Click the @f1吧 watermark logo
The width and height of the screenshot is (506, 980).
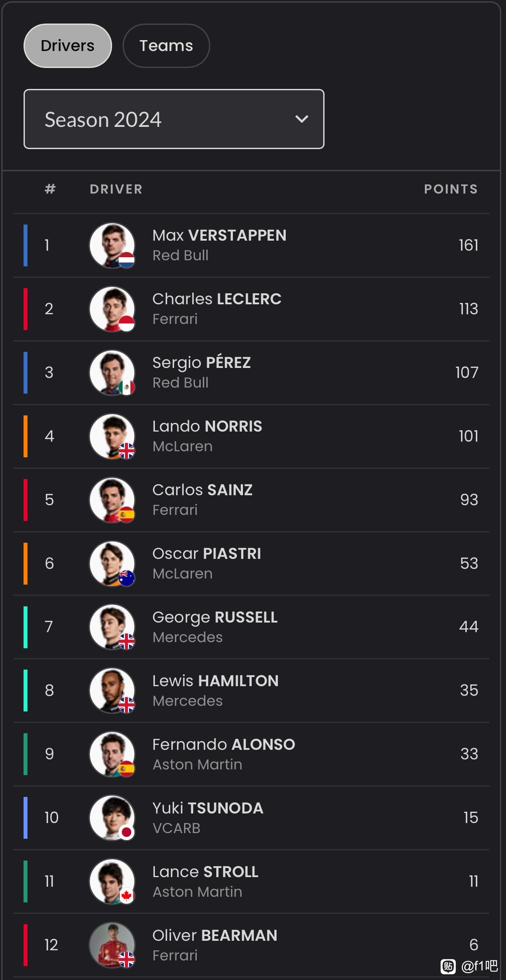tap(469, 966)
